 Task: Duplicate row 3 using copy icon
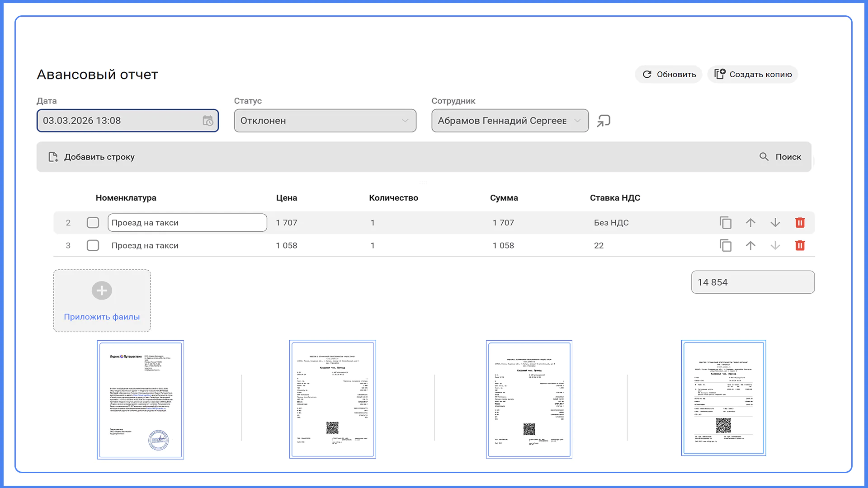point(726,245)
